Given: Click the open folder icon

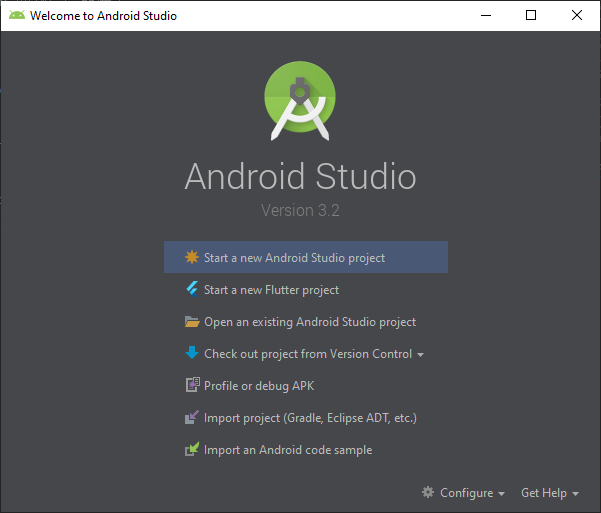Looking at the screenshot, I should click(192, 322).
